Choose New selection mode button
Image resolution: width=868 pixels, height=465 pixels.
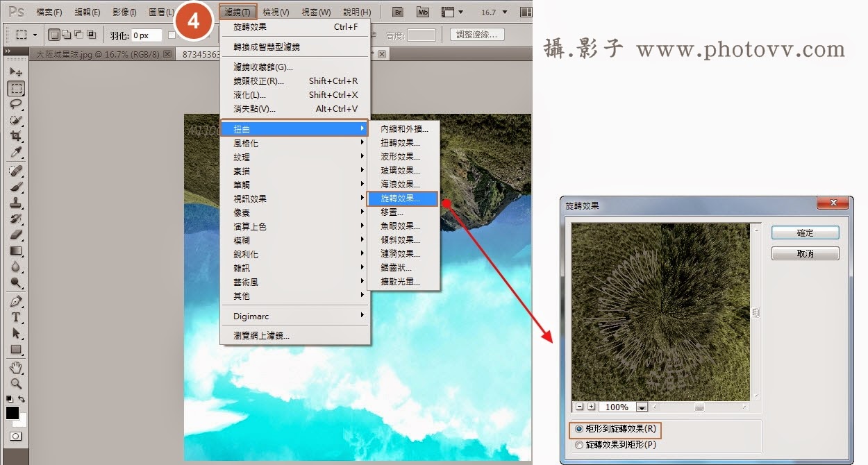pyautogui.click(x=55, y=35)
